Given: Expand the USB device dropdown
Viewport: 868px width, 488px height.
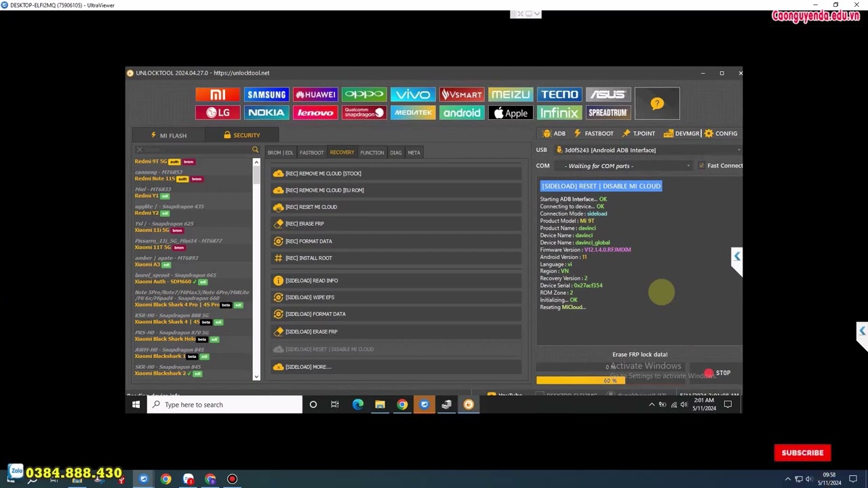Looking at the screenshot, I should click(738, 150).
